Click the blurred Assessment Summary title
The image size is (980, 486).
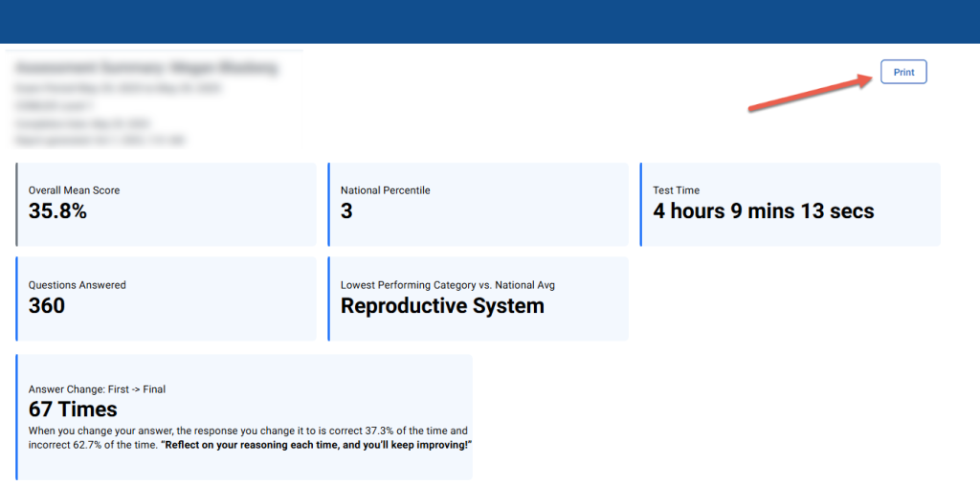[x=145, y=69]
